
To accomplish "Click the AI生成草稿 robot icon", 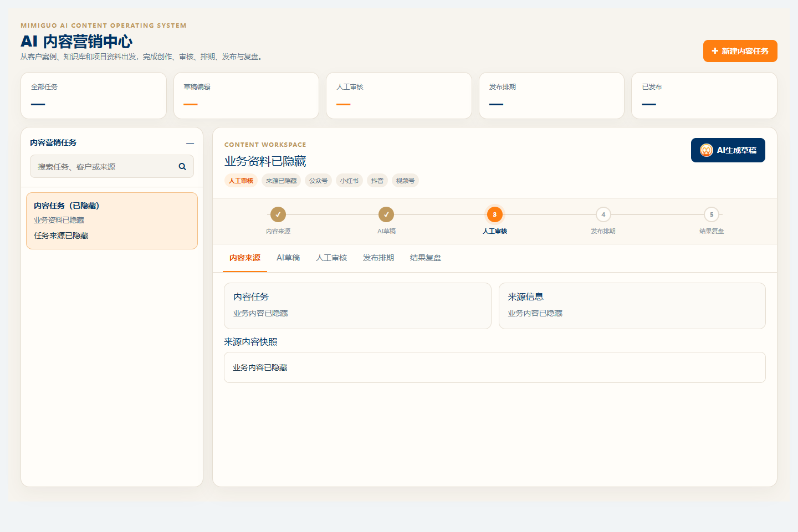I will click(x=707, y=150).
